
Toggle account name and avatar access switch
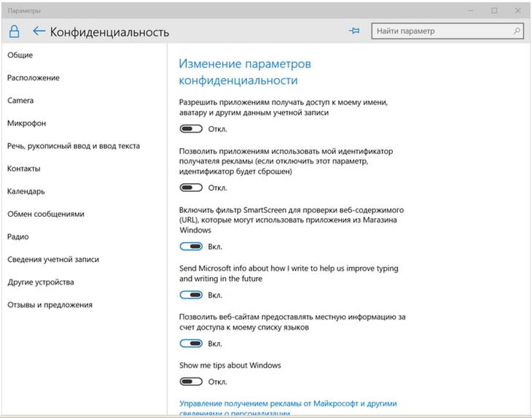click(191, 129)
